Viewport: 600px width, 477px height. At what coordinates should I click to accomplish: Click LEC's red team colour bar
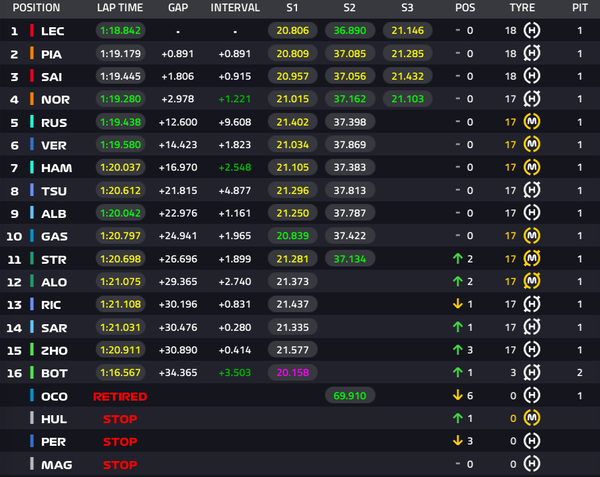(32, 31)
